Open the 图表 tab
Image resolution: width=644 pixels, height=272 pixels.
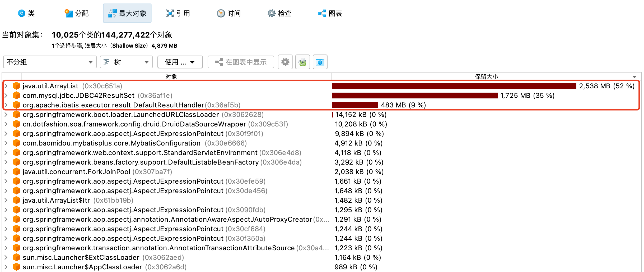click(330, 13)
